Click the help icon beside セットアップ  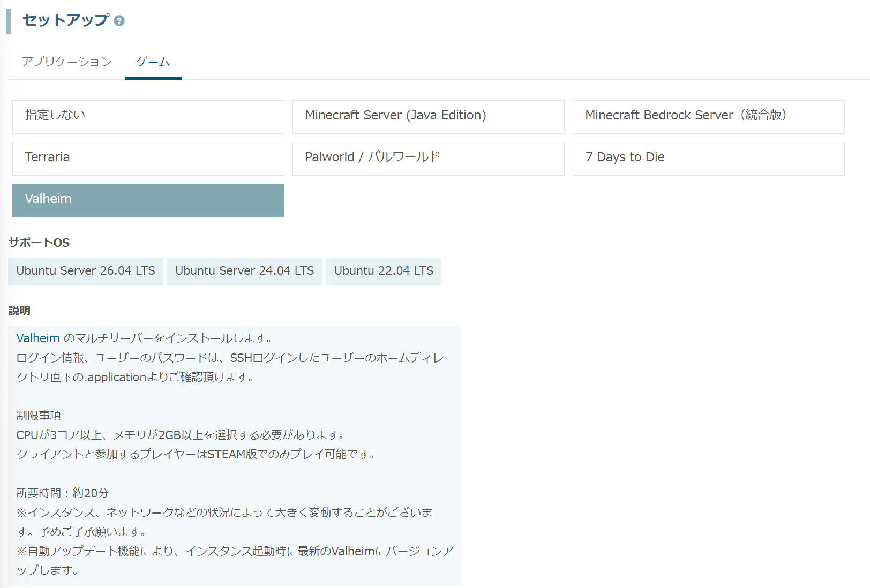point(119,21)
